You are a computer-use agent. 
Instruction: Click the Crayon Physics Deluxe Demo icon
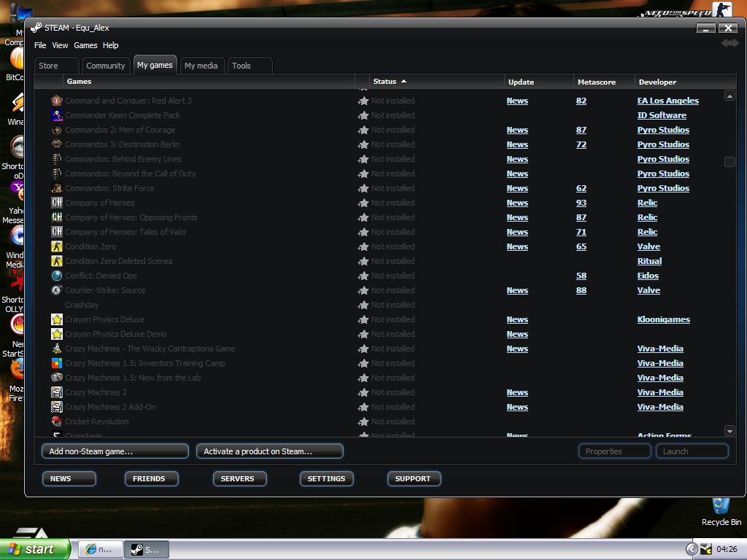57,334
